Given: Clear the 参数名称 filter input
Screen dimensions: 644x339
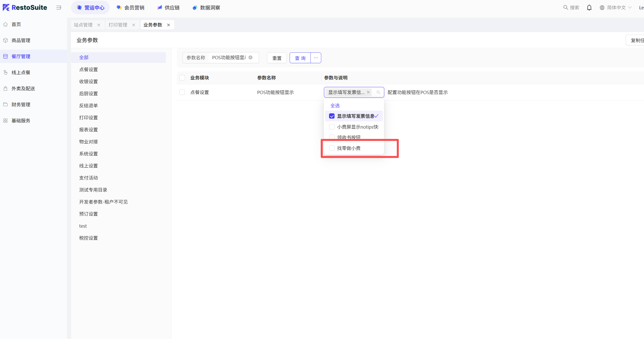Looking at the screenshot, I should 250,58.
